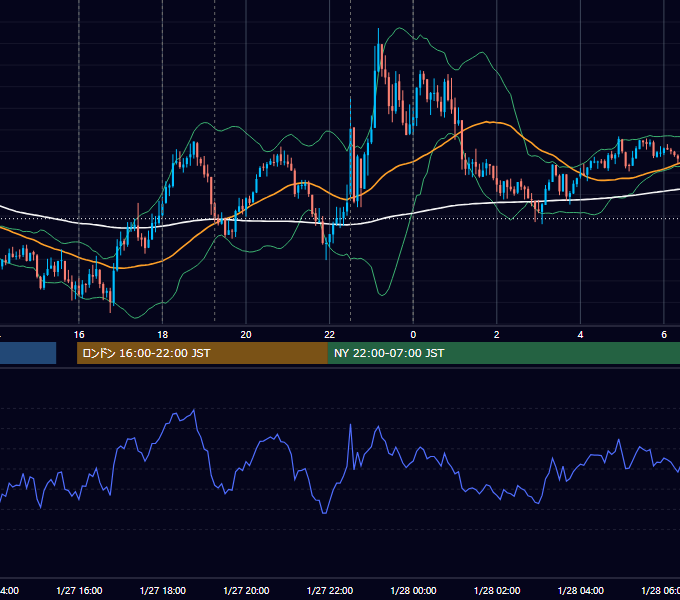Click the London 16:00-22:00 JST session bar
This screenshot has height=600, width=680.
pos(202,353)
